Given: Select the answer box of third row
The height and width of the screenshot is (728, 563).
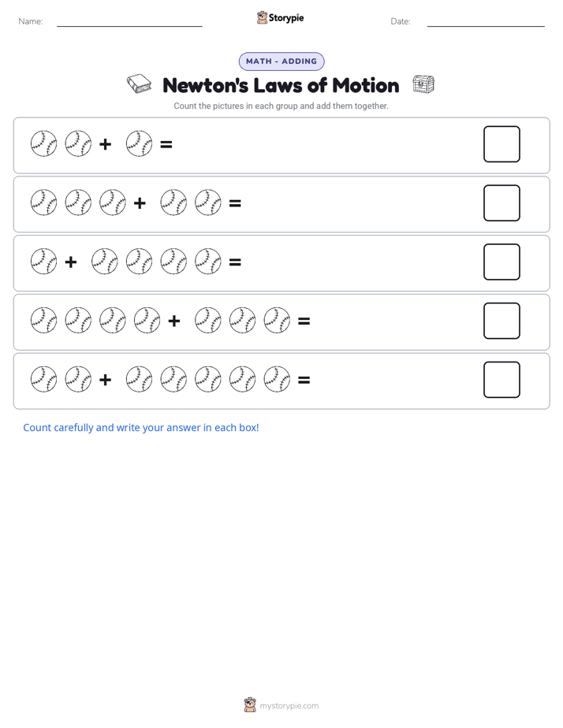Looking at the screenshot, I should point(501,262).
